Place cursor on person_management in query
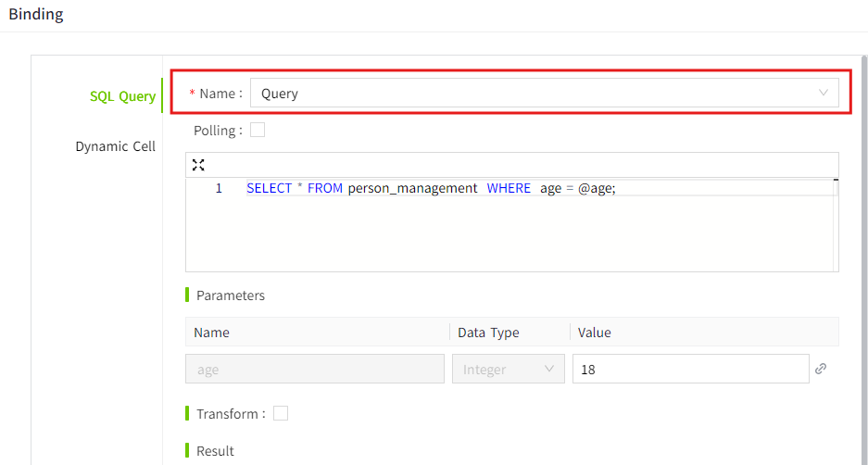 (x=412, y=188)
